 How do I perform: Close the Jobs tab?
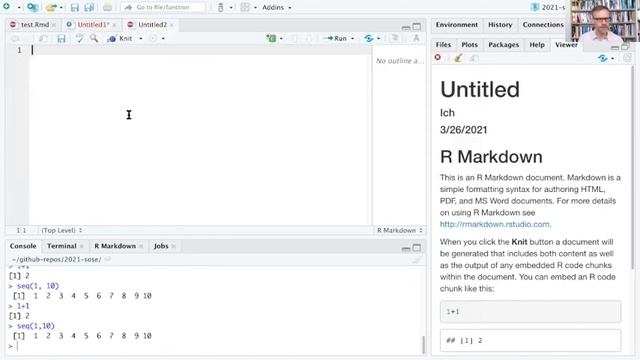pos(173,246)
